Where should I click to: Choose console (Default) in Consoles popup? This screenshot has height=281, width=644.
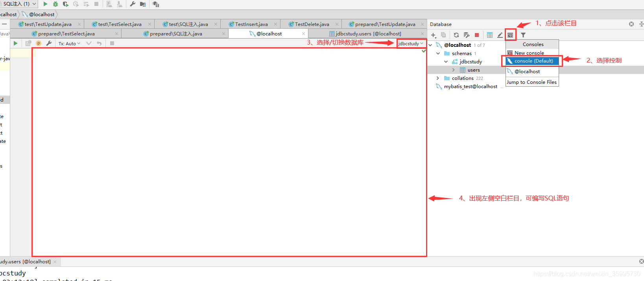coord(532,61)
